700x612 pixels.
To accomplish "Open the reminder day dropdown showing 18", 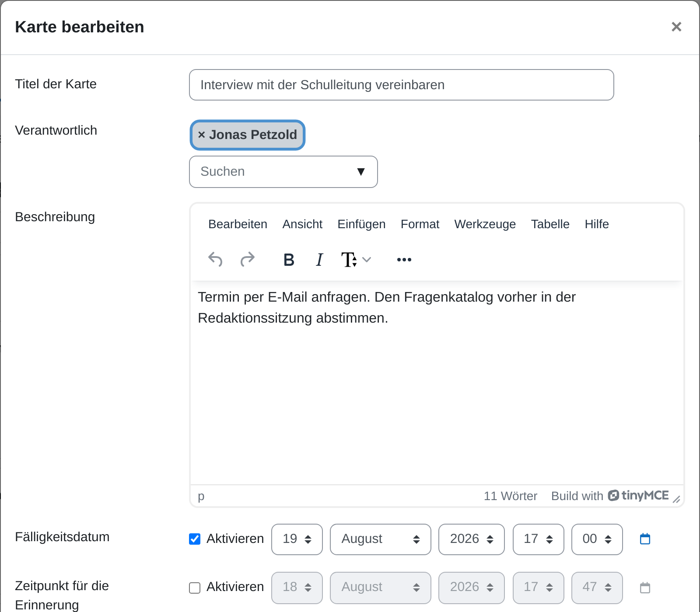I will [297, 588].
